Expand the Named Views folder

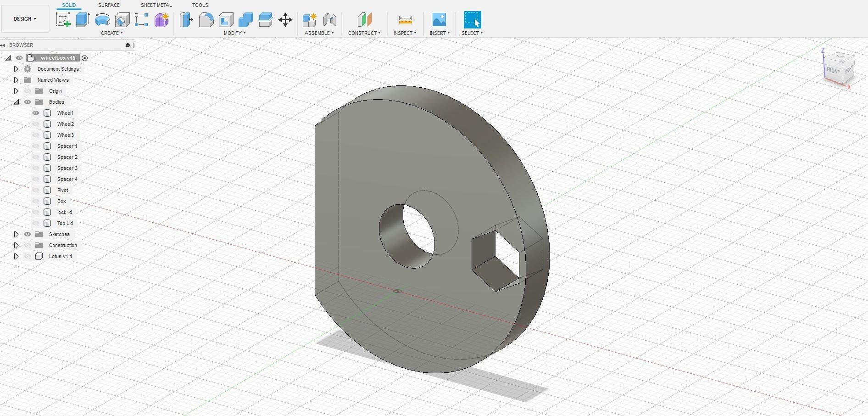click(x=16, y=80)
